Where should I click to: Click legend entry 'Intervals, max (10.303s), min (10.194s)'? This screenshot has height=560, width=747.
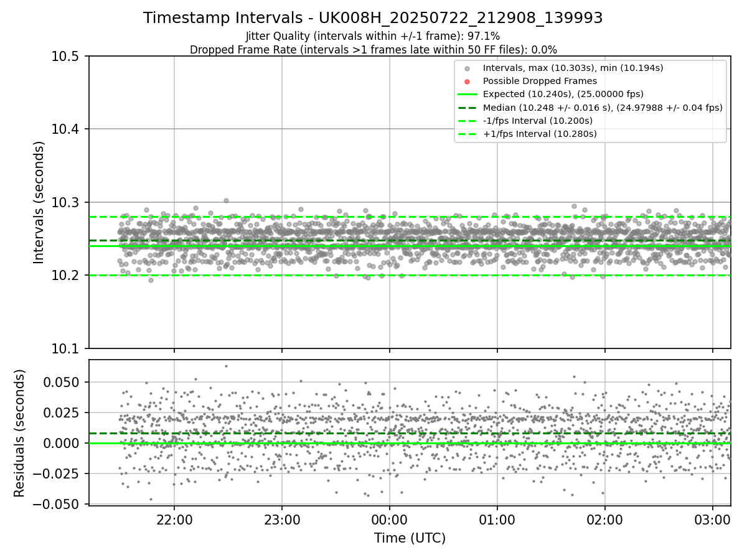click(573, 67)
